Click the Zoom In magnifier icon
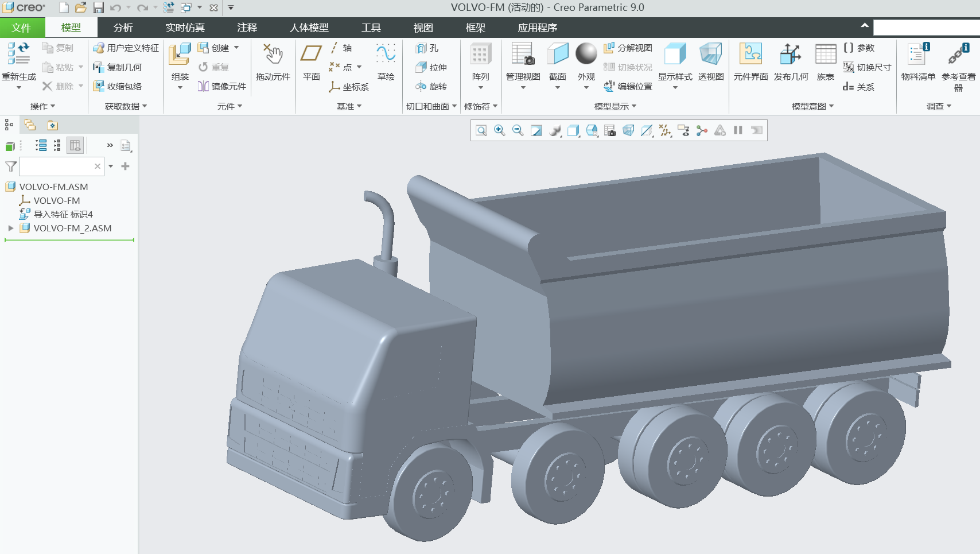 pyautogui.click(x=499, y=130)
